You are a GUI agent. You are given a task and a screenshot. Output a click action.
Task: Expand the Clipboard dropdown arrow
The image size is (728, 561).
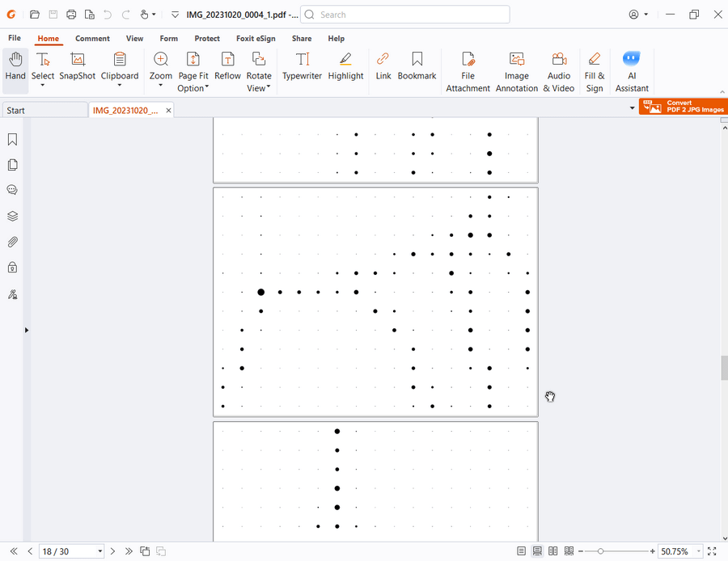pos(120,86)
